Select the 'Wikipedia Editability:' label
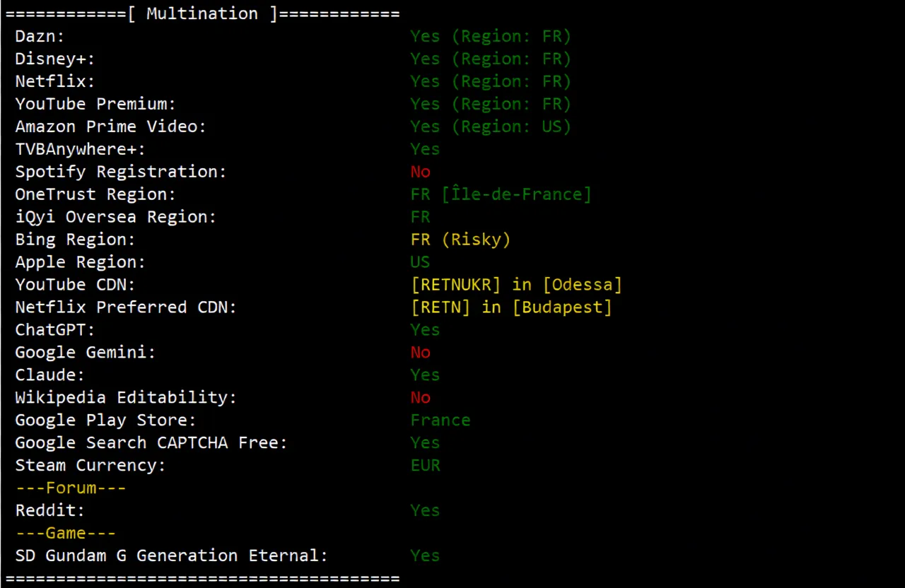 tap(126, 398)
